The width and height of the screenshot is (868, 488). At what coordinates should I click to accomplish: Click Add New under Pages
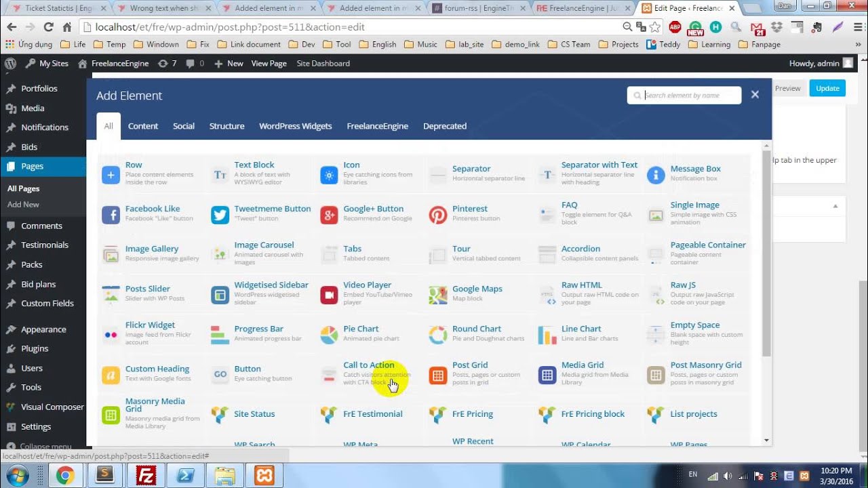[23, 204]
